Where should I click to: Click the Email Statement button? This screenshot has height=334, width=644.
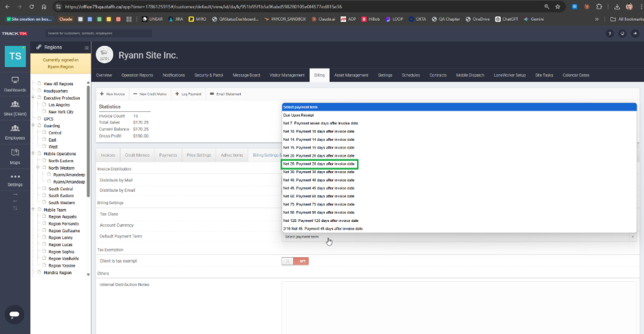tap(226, 94)
